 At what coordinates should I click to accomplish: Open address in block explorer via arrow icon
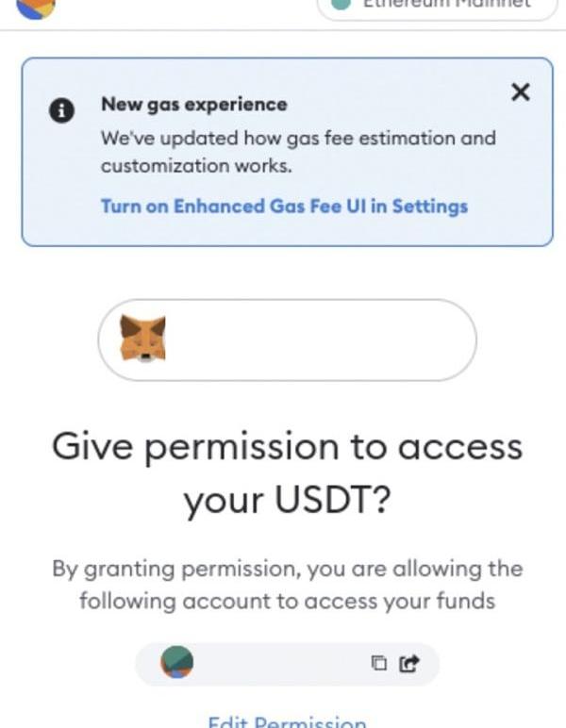click(409, 663)
